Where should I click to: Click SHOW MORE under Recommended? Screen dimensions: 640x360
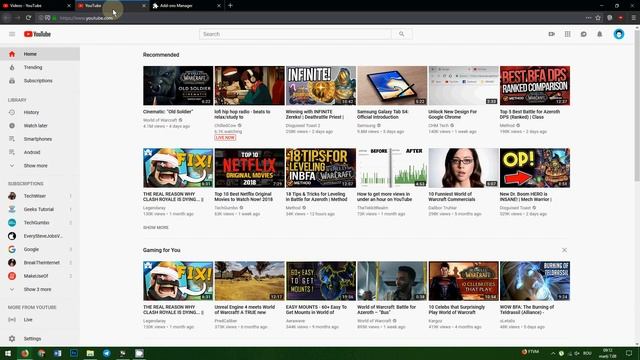(x=156, y=227)
